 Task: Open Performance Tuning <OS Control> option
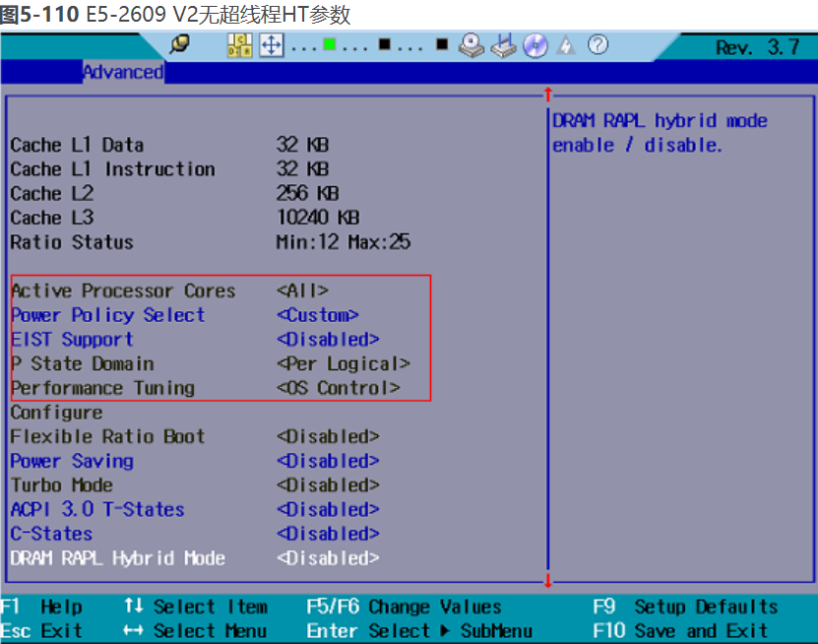tap(338, 388)
